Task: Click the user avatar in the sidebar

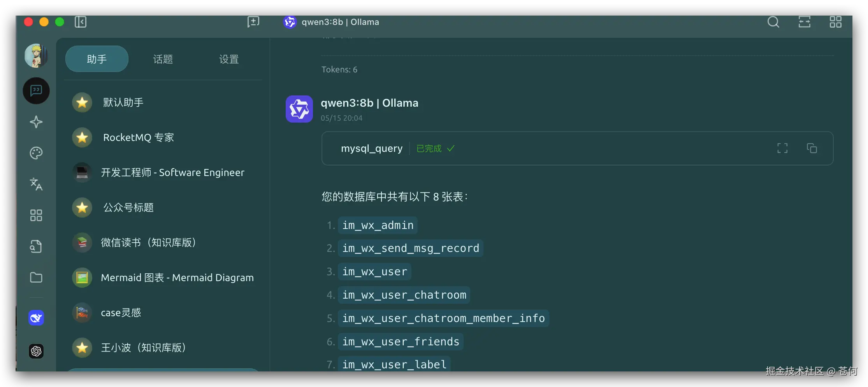Action: (x=36, y=56)
